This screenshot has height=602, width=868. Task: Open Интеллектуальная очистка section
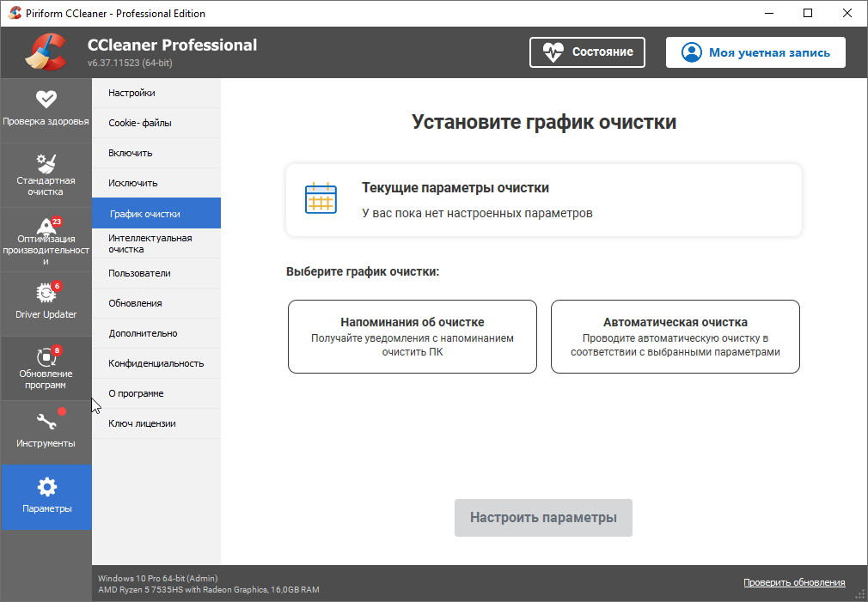[x=156, y=243]
